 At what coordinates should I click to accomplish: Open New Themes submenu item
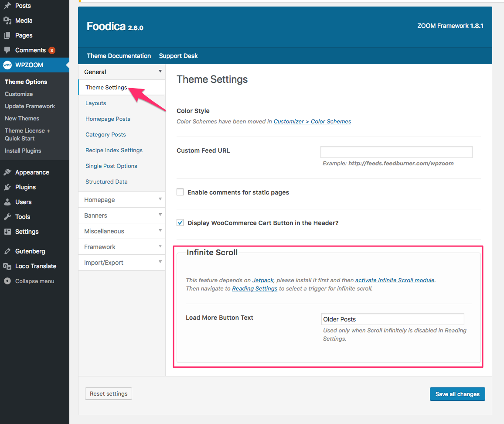(x=22, y=118)
